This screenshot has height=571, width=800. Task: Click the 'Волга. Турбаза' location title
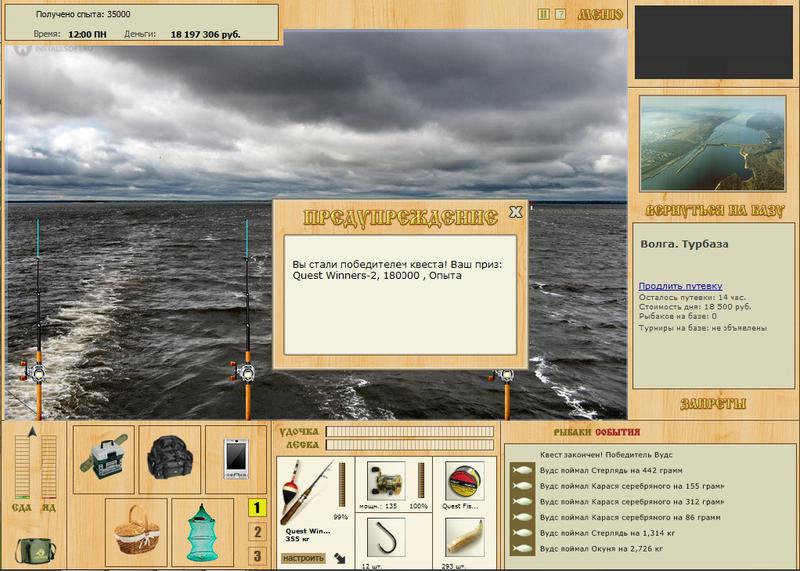(684, 244)
